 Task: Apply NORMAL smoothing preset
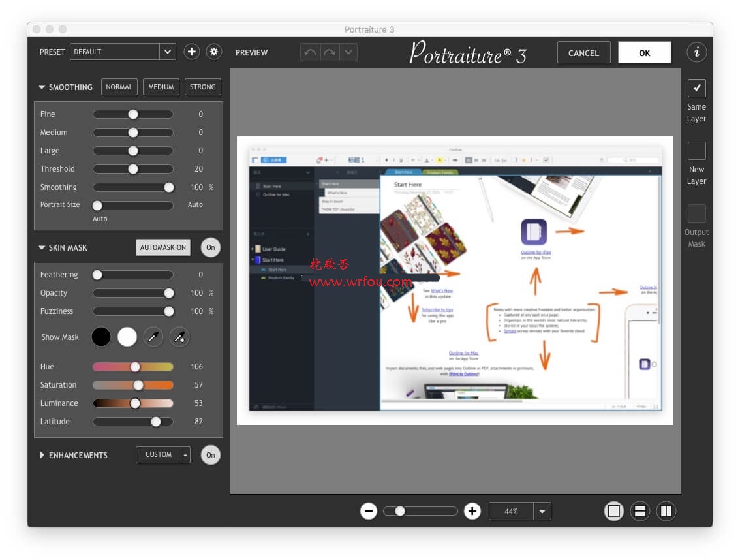119,87
